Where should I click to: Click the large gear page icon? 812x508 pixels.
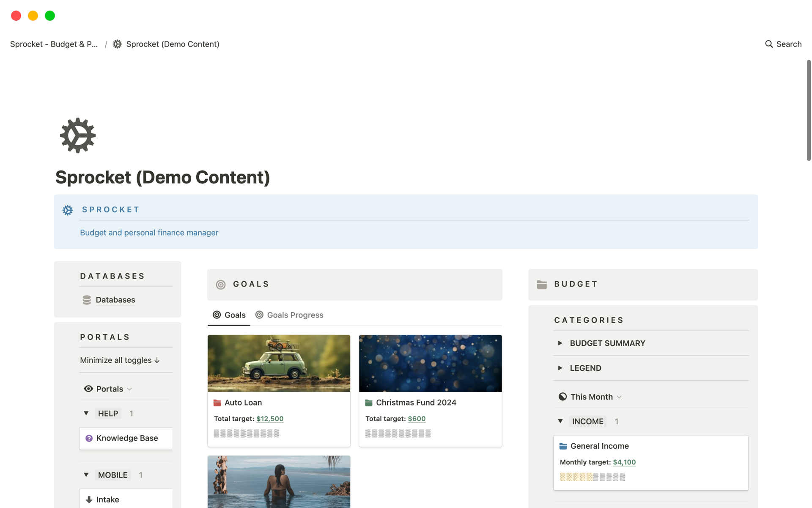point(78,135)
